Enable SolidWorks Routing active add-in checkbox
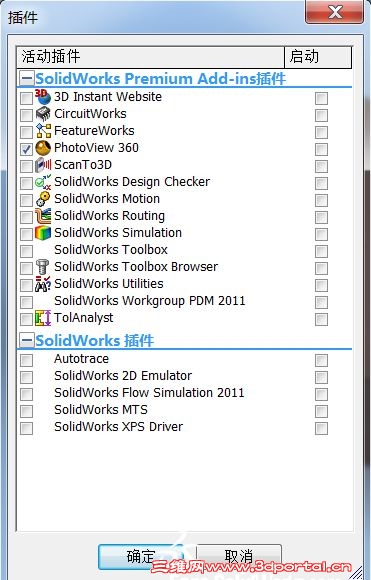Screen dimensions: 371x580 (26, 217)
